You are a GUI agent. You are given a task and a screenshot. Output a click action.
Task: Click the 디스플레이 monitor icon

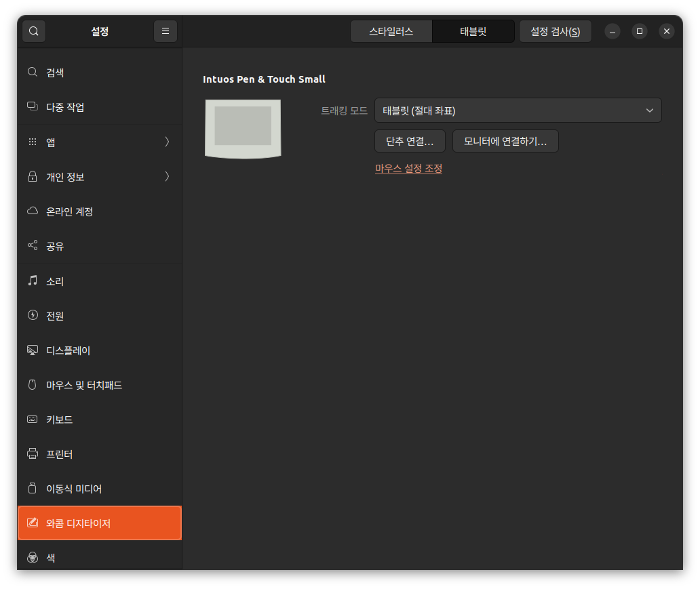point(32,350)
